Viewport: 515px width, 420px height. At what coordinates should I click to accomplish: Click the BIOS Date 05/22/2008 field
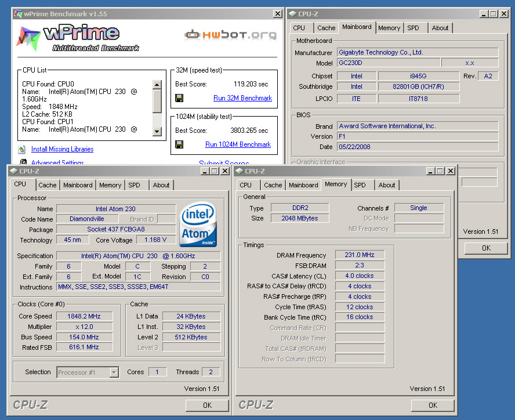pyautogui.click(x=418, y=147)
